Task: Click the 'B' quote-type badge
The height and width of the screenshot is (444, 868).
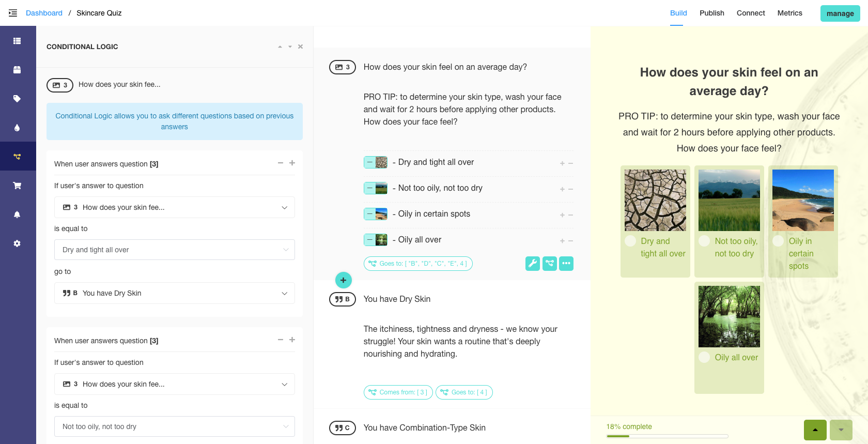Action: tap(343, 299)
